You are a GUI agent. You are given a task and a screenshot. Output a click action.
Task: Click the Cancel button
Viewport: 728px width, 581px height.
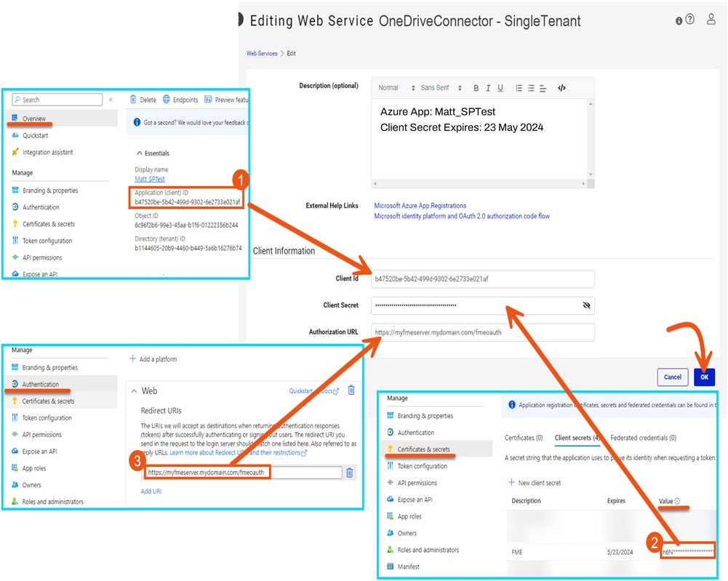(x=673, y=377)
